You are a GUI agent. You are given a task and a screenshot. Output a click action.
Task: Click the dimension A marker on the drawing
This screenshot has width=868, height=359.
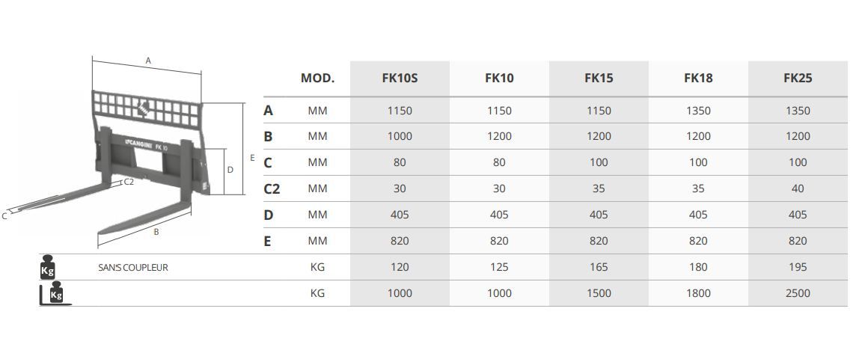click(148, 60)
